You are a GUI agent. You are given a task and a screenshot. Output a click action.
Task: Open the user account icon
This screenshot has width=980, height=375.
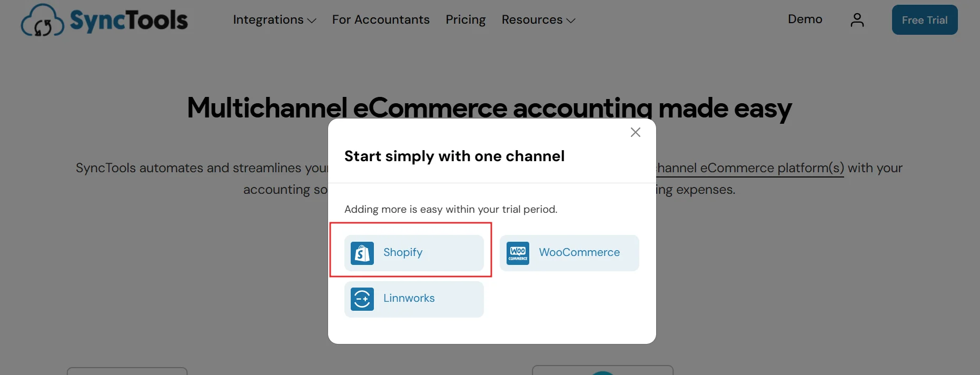857,20
